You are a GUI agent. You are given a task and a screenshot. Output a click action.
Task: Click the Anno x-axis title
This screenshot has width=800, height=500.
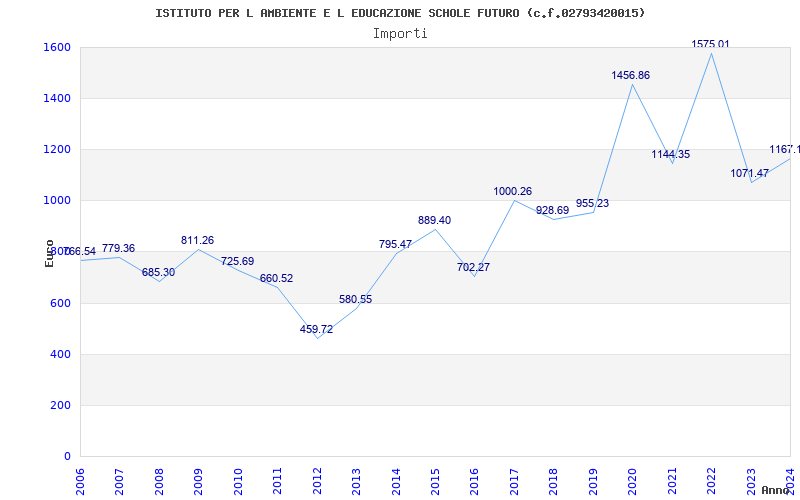click(777, 490)
